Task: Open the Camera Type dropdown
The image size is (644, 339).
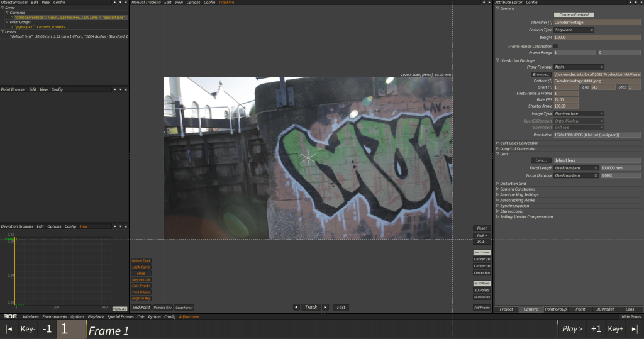Action: point(574,30)
